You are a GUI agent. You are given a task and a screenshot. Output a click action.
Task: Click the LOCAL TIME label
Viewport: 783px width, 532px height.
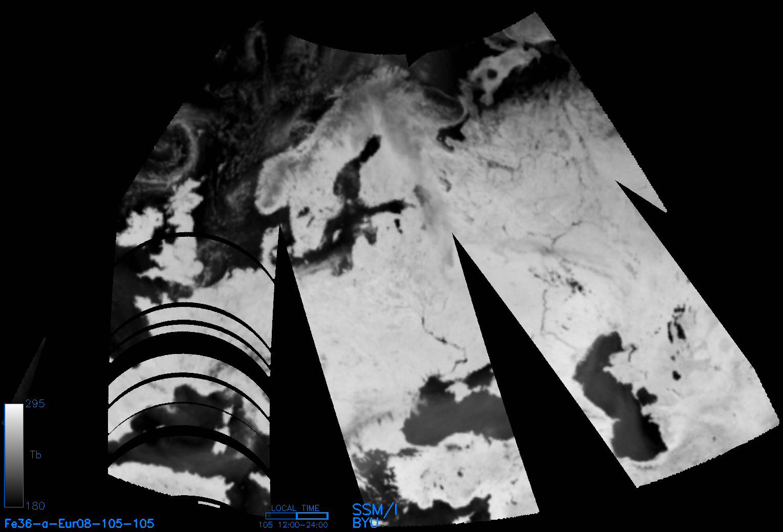[x=295, y=508]
